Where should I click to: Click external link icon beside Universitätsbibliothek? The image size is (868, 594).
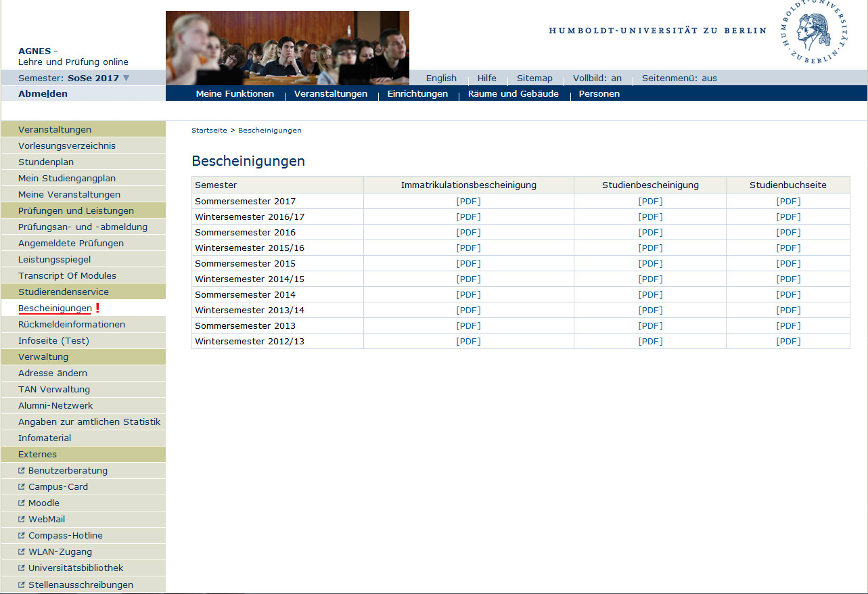pos(22,568)
